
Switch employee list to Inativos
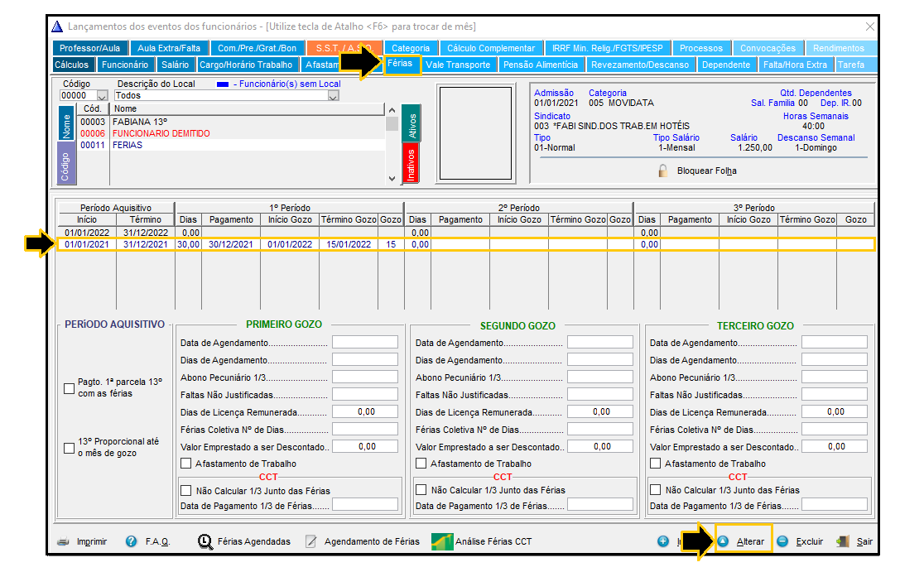pyautogui.click(x=411, y=164)
